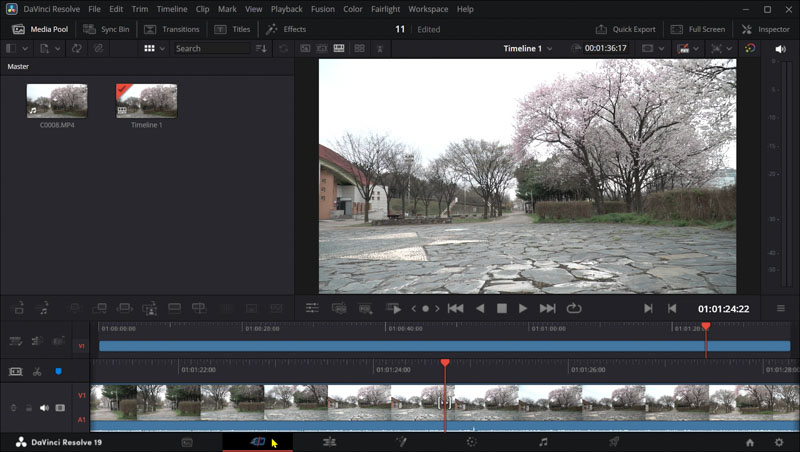
Task: Open the Transitions panel
Action: pos(171,29)
